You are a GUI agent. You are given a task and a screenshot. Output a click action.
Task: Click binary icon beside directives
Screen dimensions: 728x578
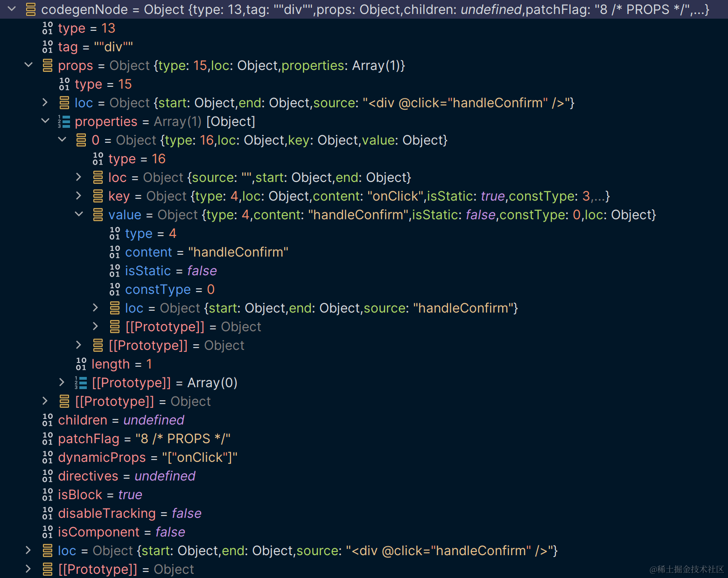pos(48,476)
